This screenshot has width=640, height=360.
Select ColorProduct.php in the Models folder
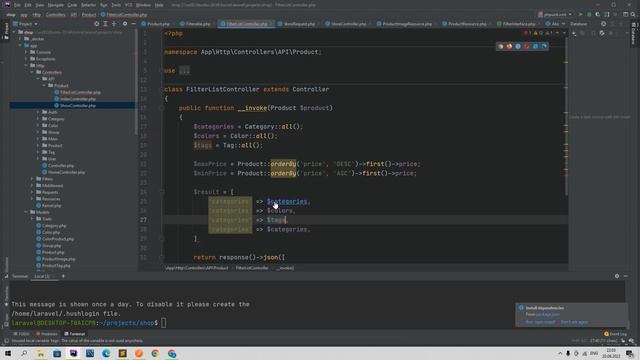(58, 239)
